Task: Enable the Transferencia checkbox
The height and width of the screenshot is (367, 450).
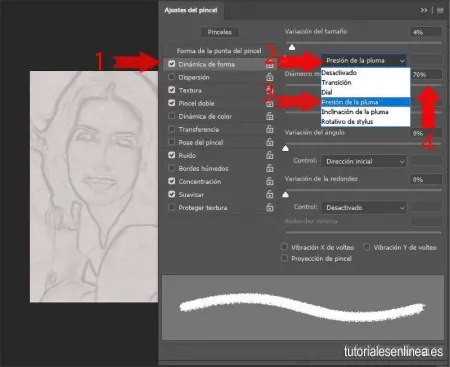Action: [172, 129]
